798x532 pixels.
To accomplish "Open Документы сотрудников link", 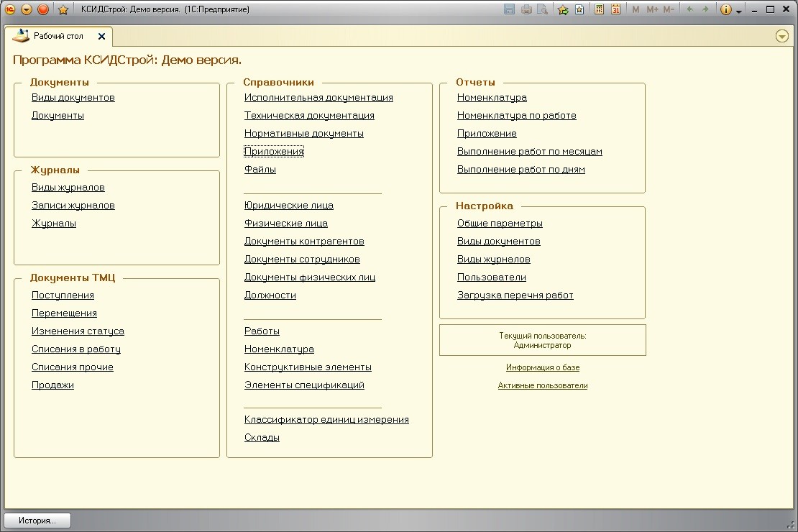I will tap(302, 259).
